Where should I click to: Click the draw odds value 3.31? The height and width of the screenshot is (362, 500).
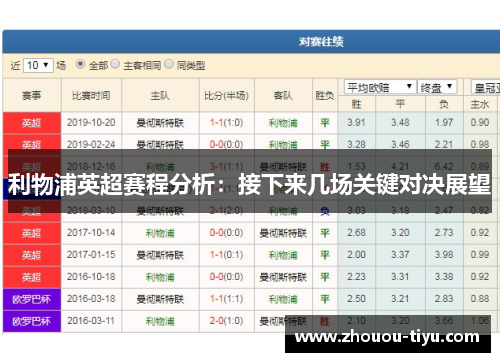(x=400, y=276)
